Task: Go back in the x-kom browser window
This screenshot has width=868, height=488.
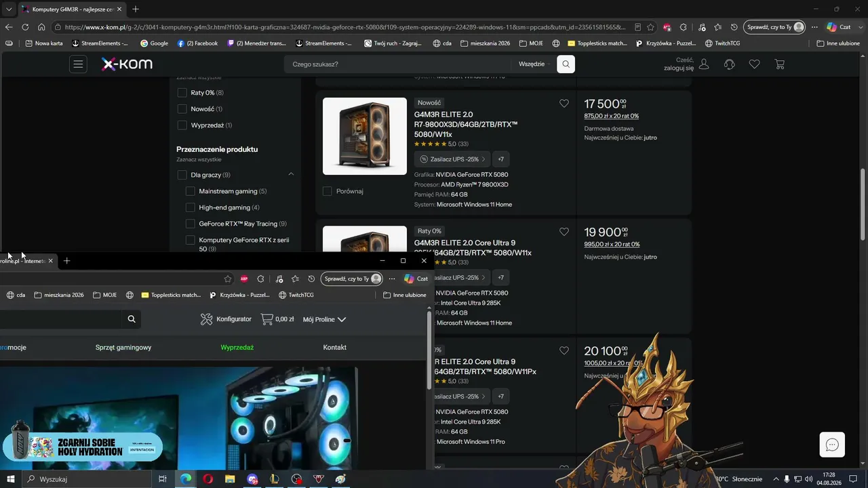Action: pyautogui.click(x=9, y=27)
